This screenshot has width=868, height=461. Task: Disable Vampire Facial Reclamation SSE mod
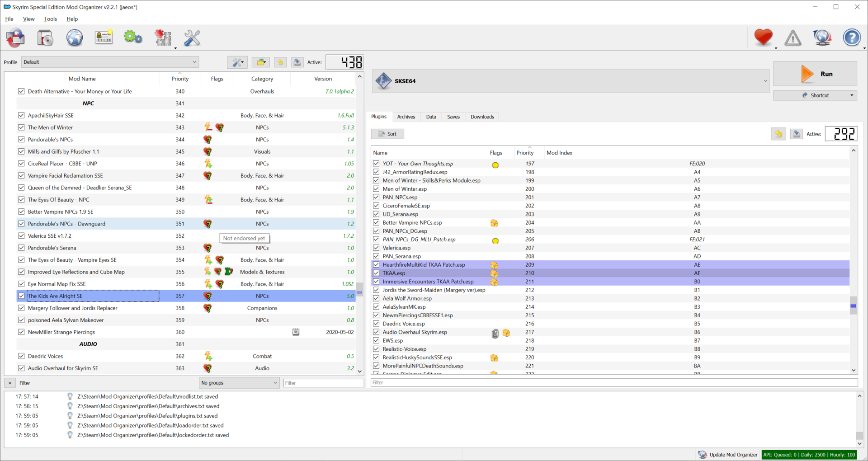pos(21,175)
